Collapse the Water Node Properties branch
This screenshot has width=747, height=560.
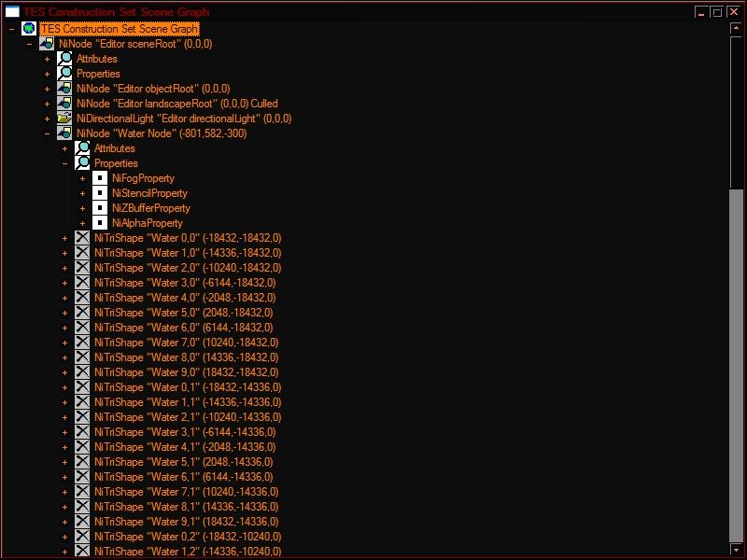coord(64,163)
